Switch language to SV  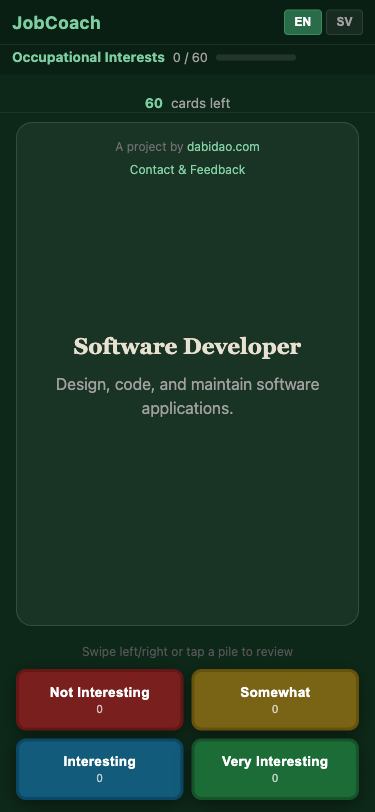click(x=344, y=22)
